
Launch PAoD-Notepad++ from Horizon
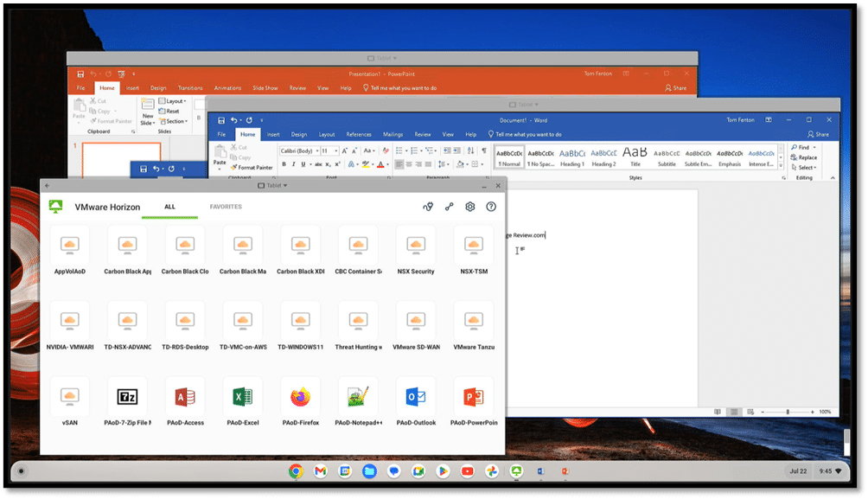[358, 401]
